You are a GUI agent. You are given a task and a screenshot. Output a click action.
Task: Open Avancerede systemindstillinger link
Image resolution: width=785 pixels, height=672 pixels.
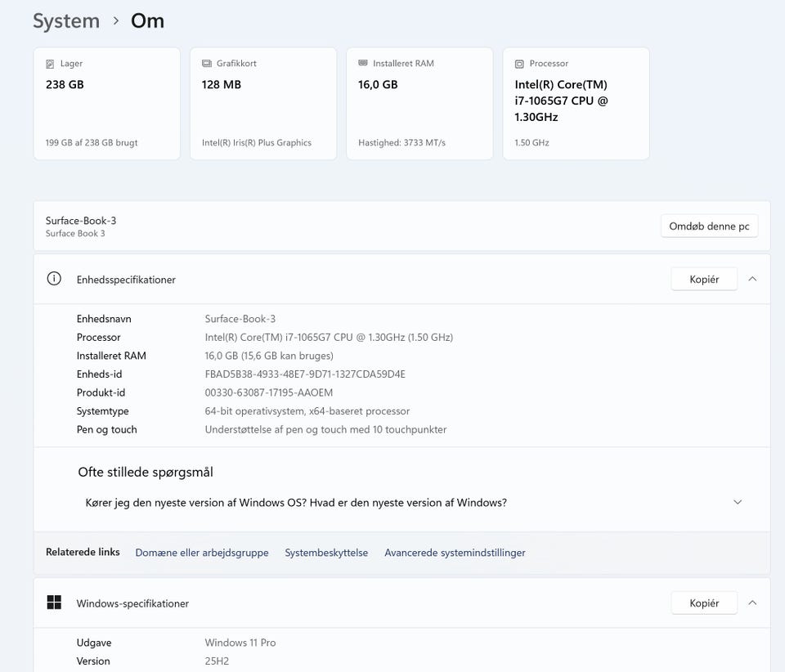tap(455, 553)
